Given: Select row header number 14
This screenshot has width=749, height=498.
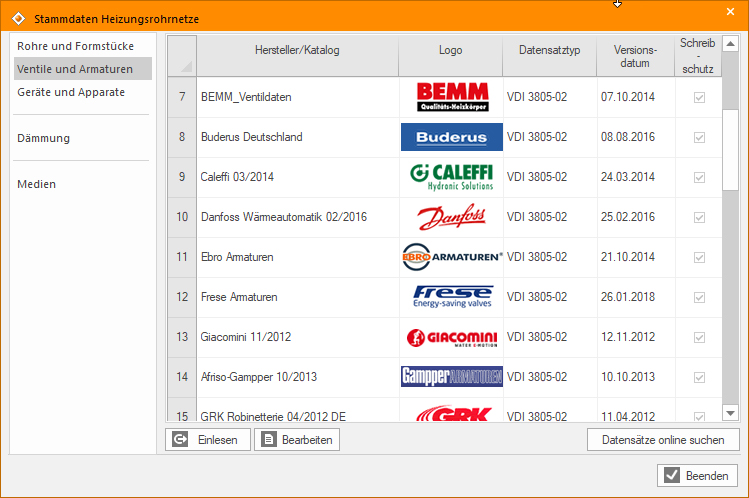Looking at the screenshot, I should [182, 377].
